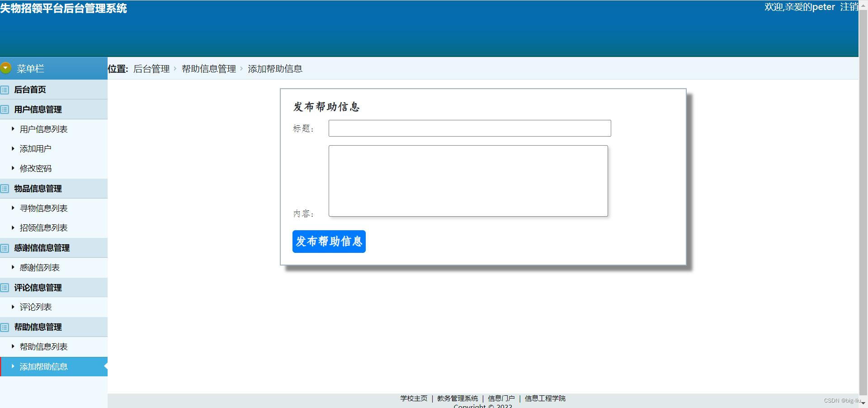Click 注销 to log out

click(x=849, y=7)
